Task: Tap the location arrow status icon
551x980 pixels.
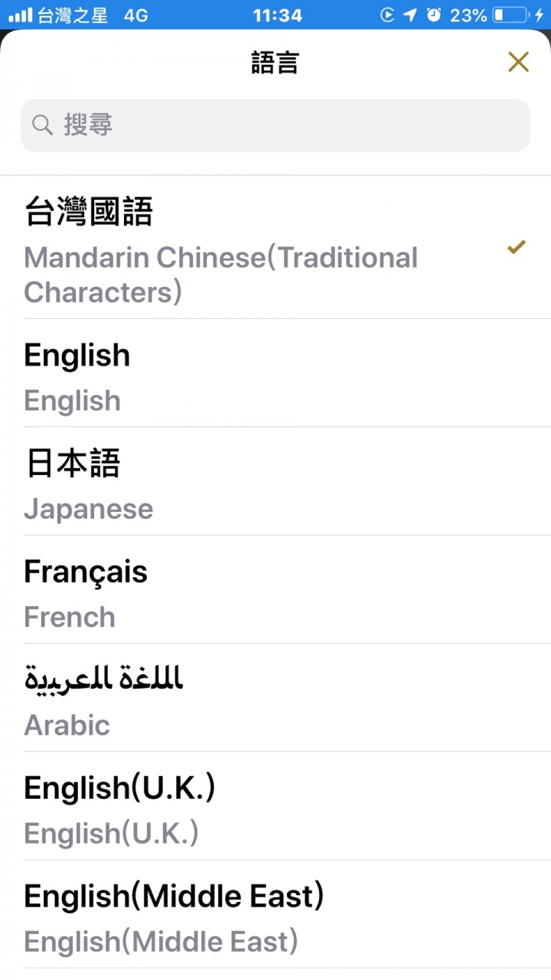Action: 410,15
